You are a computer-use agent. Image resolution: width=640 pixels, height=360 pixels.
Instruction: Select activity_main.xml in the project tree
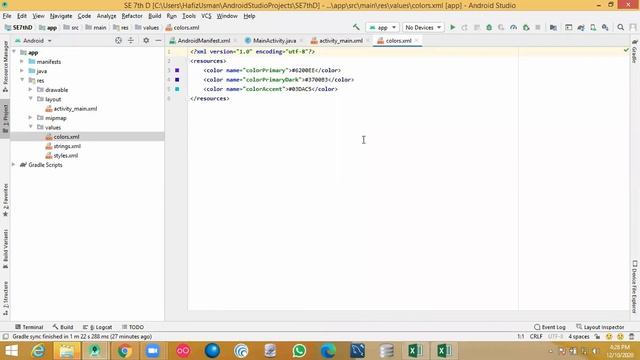[71, 109]
